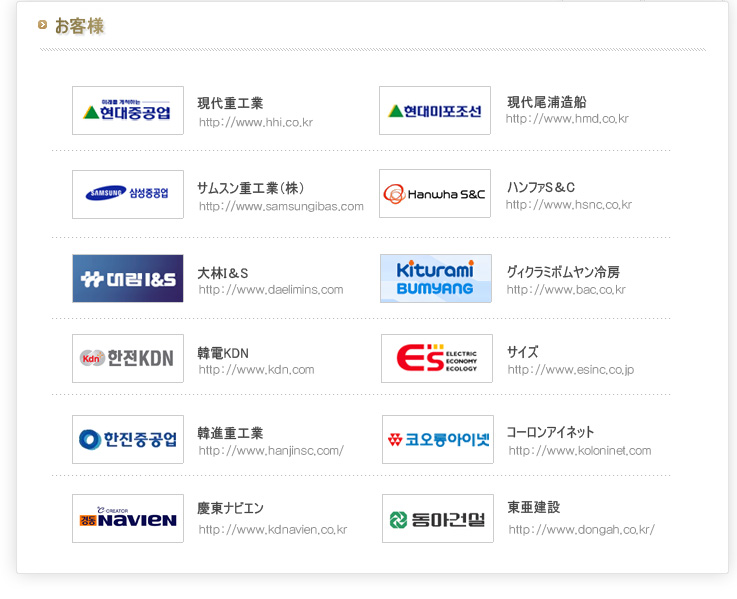
Task: Open the Hyundai Mipo Dockyard logo
Action: pos(435,110)
